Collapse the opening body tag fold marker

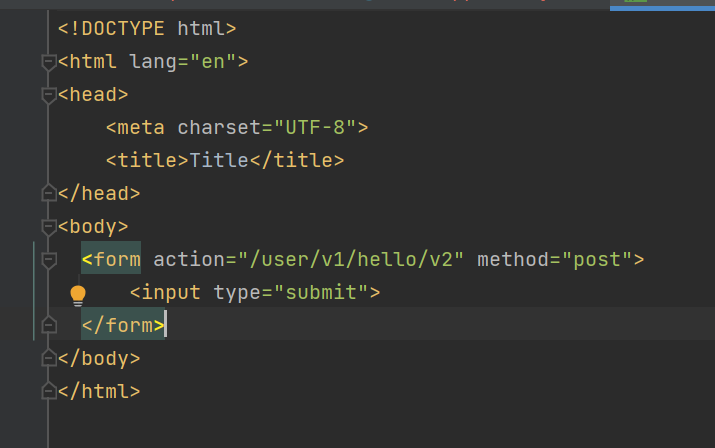point(48,227)
